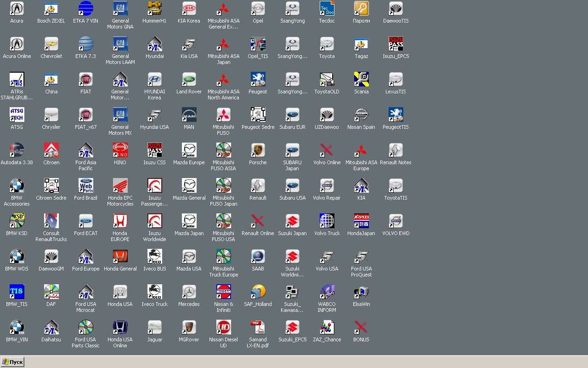
Task: Select the Volvo Repair shortcut
Action: coord(327,185)
